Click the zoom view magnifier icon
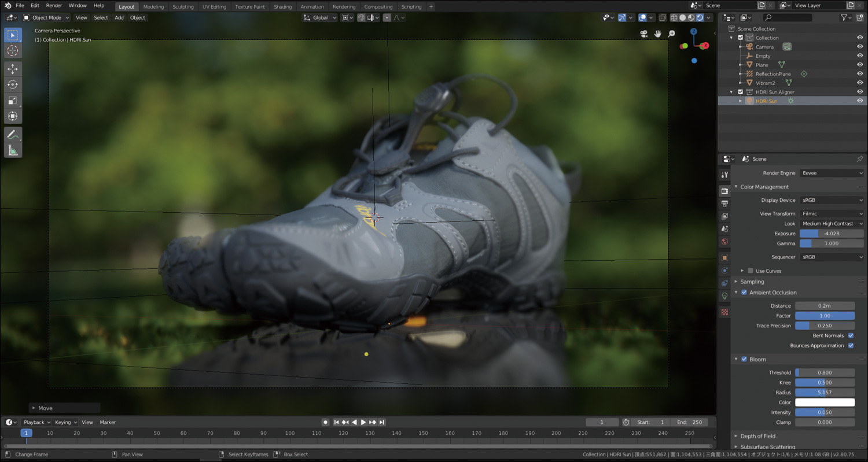Screen dimensions: 868x462 [x=671, y=34]
